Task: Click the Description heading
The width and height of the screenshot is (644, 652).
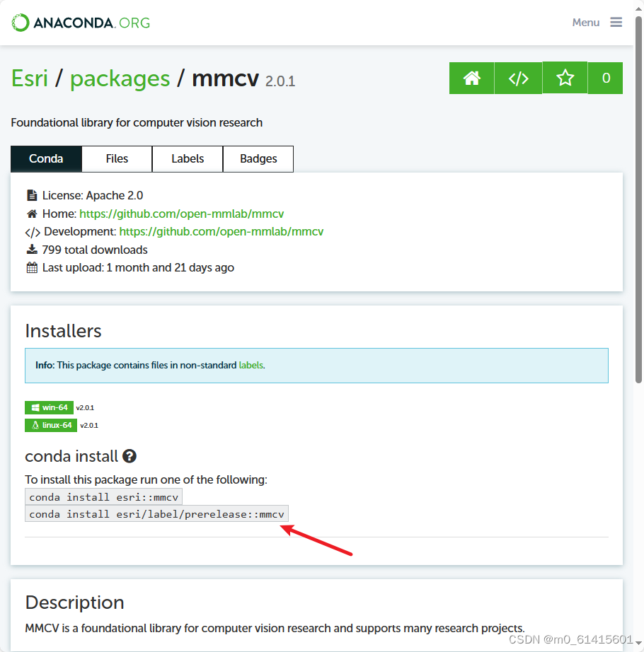Action: (75, 602)
